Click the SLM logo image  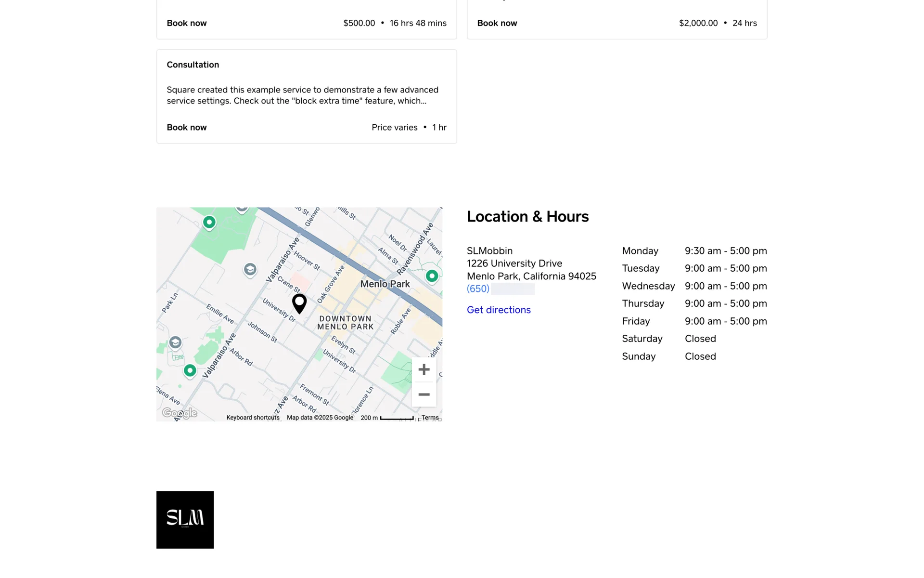185,520
